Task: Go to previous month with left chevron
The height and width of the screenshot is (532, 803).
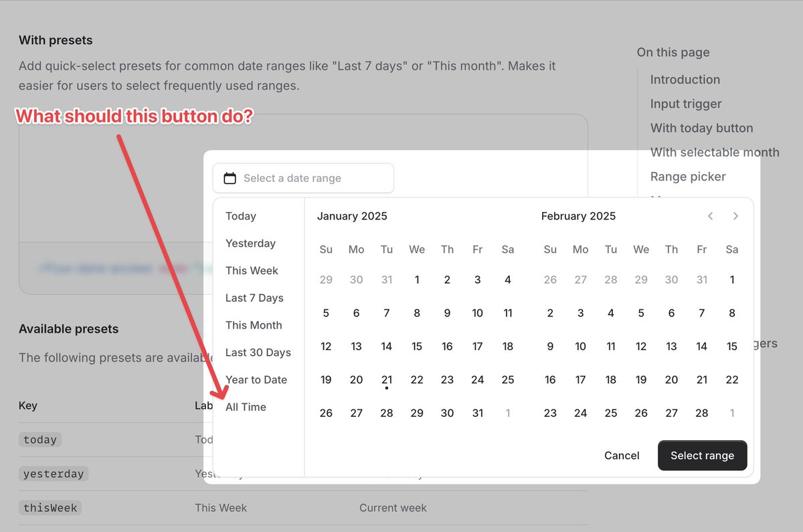Action: [711, 215]
